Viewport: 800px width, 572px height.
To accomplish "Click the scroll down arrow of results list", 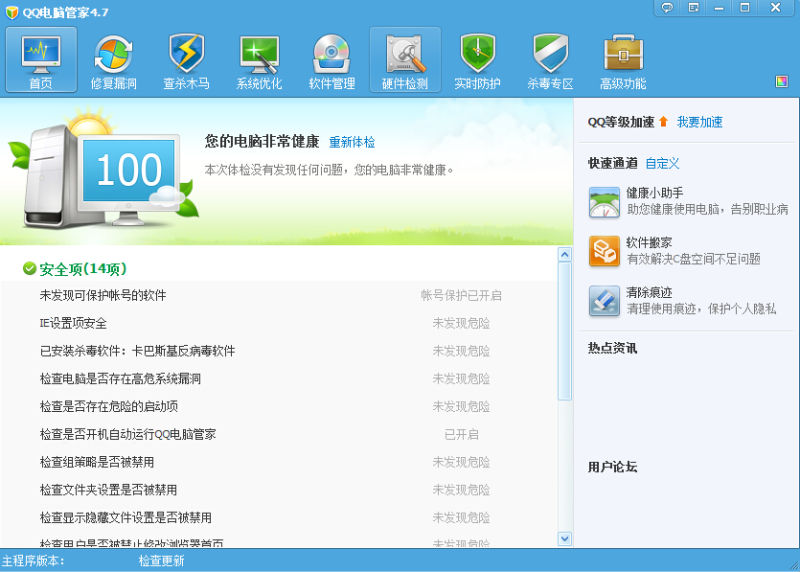I will (x=564, y=538).
